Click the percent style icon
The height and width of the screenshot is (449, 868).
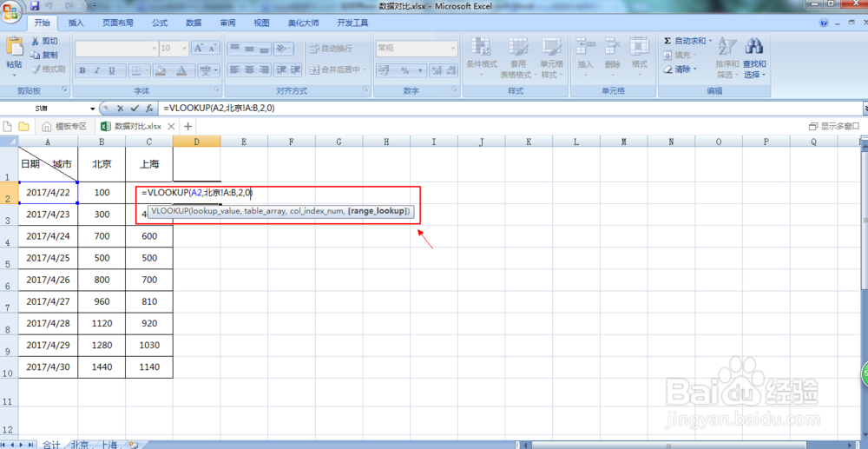pos(404,70)
